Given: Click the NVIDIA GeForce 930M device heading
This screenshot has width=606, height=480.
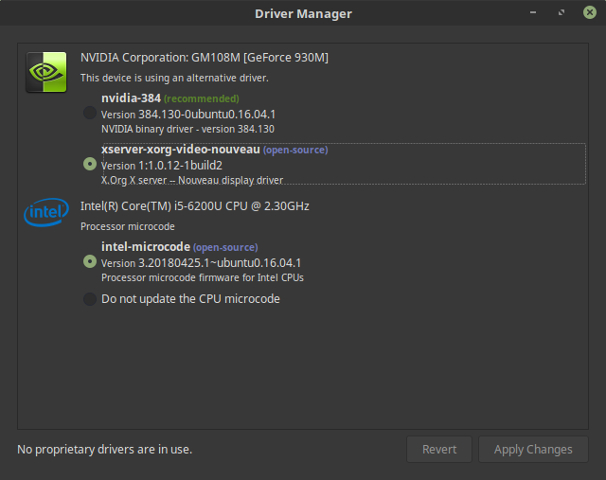Looking at the screenshot, I should (x=204, y=58).
